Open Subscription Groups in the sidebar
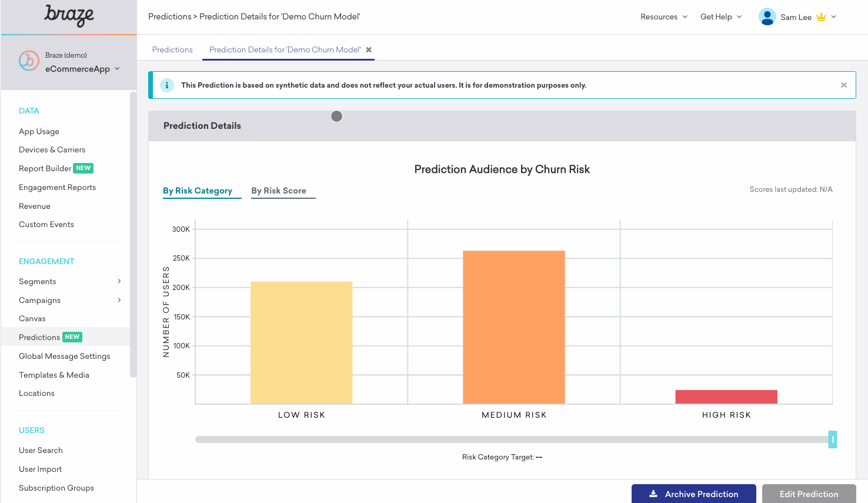The image size is (868, 503). click(x=56, y=488)
